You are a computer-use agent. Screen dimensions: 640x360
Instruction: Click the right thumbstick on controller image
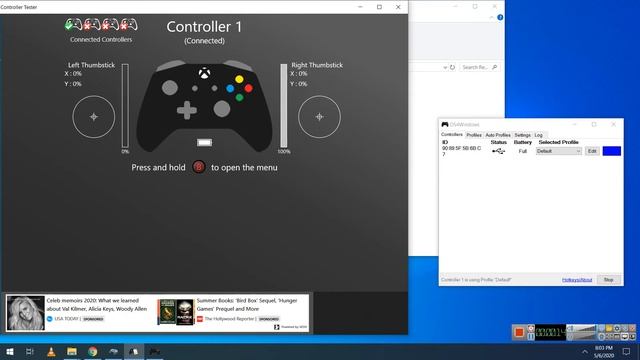point(222,109)
